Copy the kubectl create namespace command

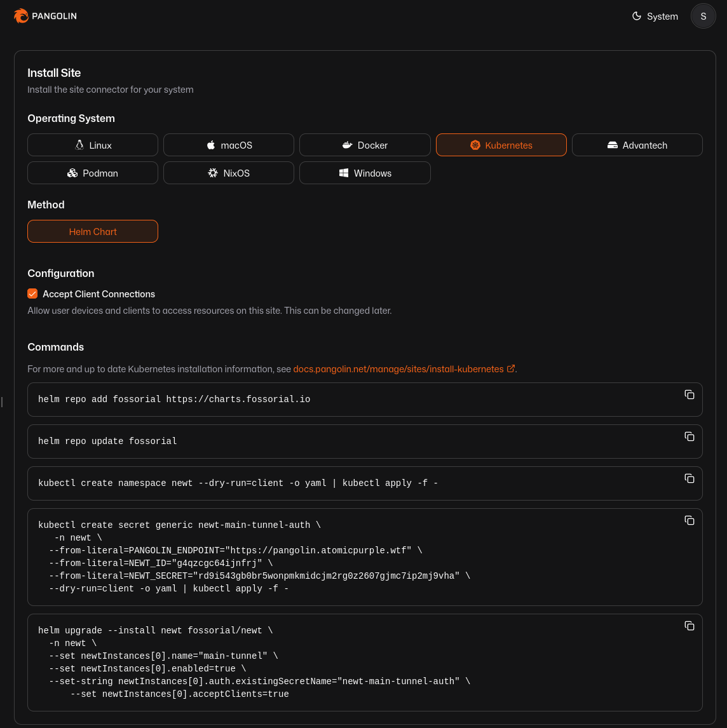pos(690,479)
